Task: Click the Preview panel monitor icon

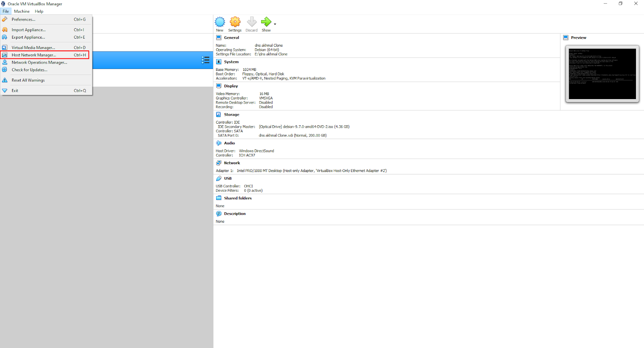Action: pyautogui.click(x=566, y=37)
